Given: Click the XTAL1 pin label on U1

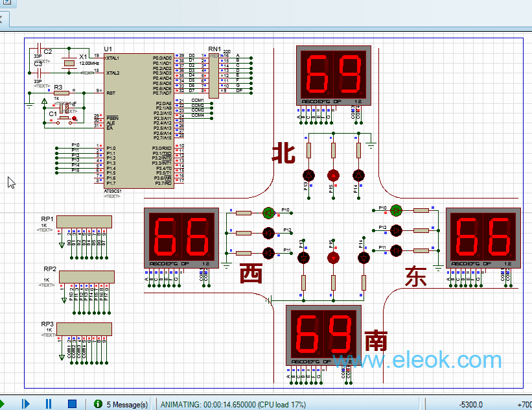Looking at the screenshot, I should (113, 58).
